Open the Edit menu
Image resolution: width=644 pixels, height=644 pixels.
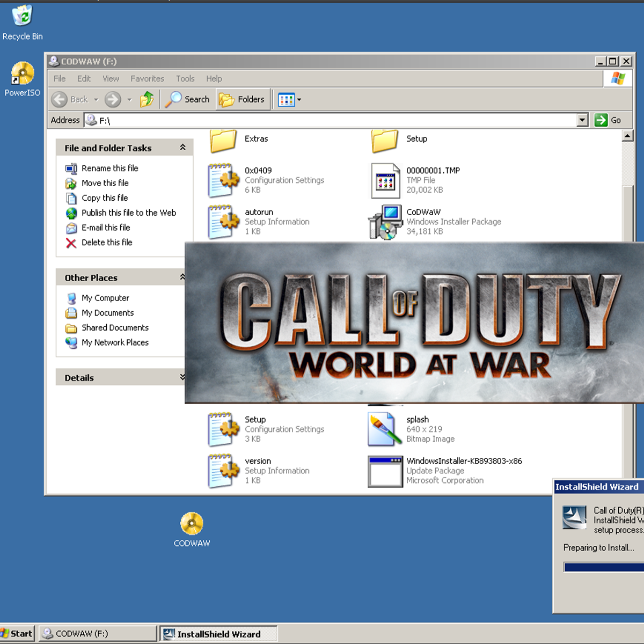(84, 78)
